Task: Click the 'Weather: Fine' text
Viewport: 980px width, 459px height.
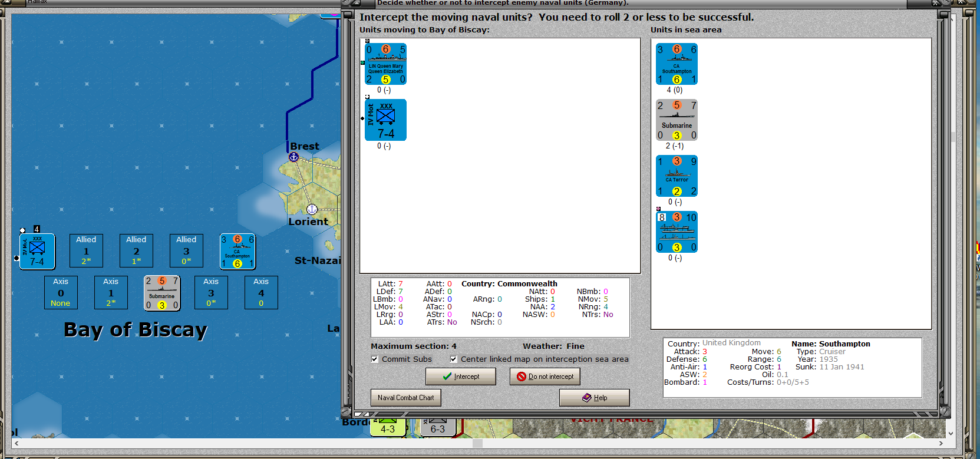Action: 553,346
